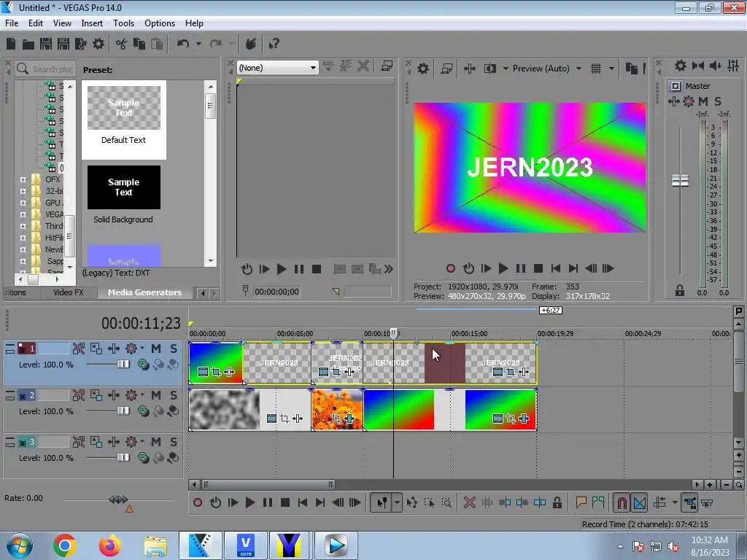The image size is (747, 560).
Task: Copy selection using the toolbar Copy icon
Action: (x=139, y=44)
